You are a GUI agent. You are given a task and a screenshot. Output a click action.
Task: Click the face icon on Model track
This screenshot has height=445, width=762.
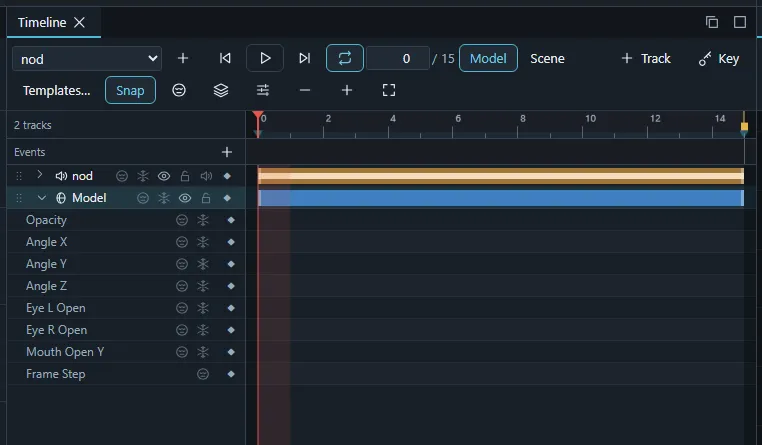click(143, 198)
